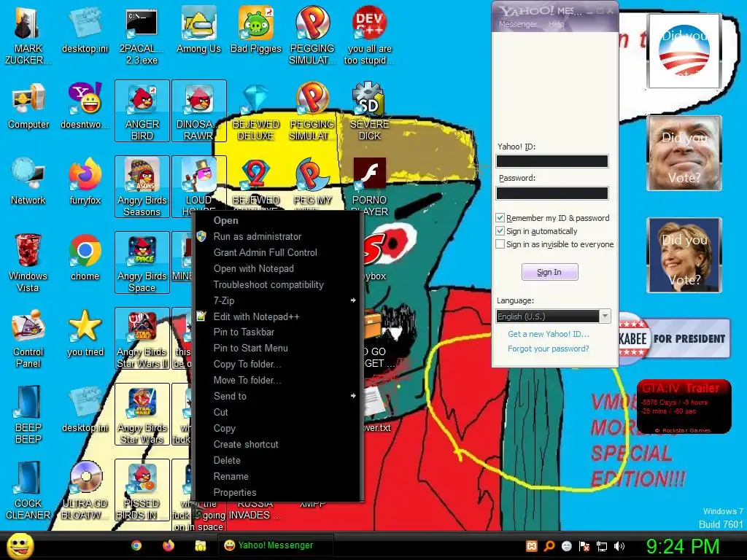Screen dimensions: 747x560
Task: Select the ANGER BIRD desktop icon
Action: coord(142,111)
